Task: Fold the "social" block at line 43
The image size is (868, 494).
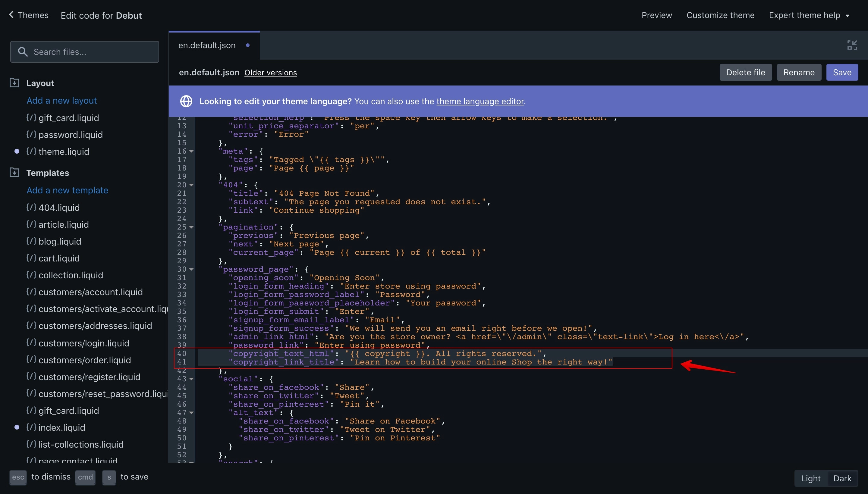Action: point(191,379)
